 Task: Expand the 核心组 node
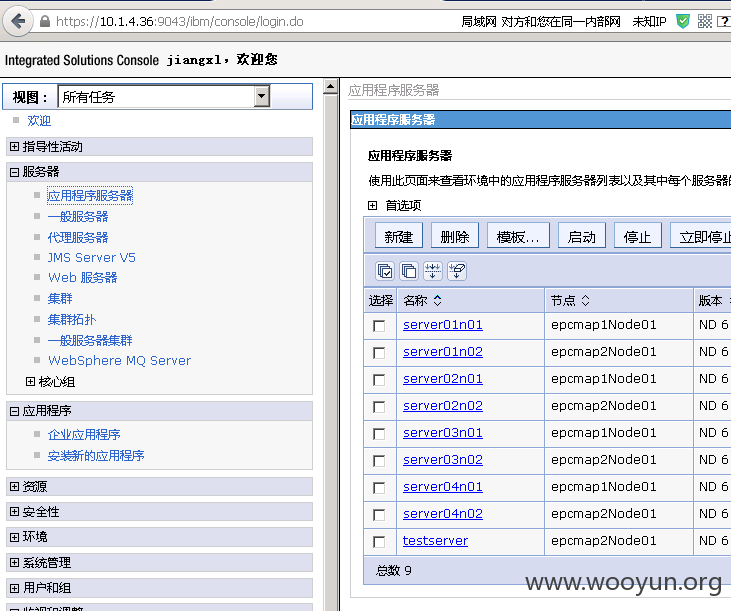click(30, 382)
